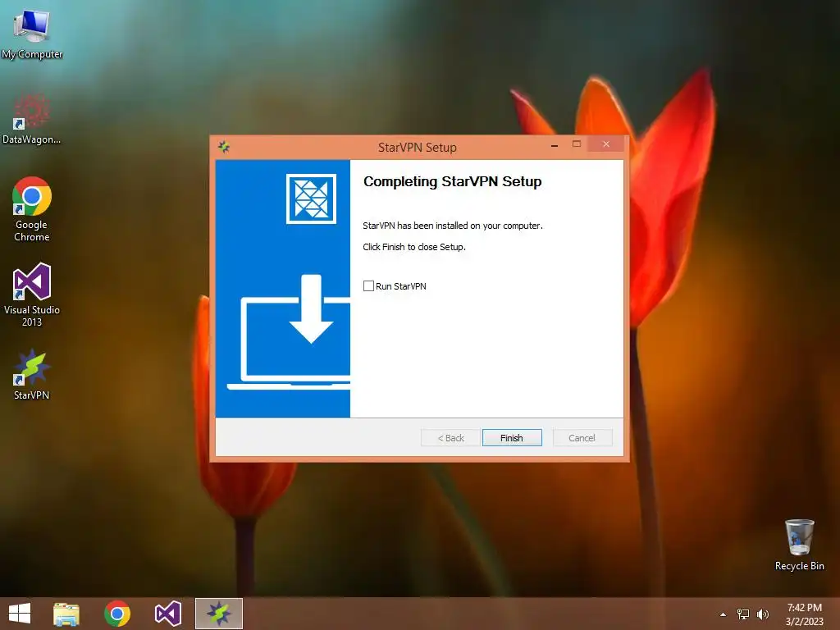840x630 pixels.
Task: Open the Windows Start button
Action: click(20, 614)
